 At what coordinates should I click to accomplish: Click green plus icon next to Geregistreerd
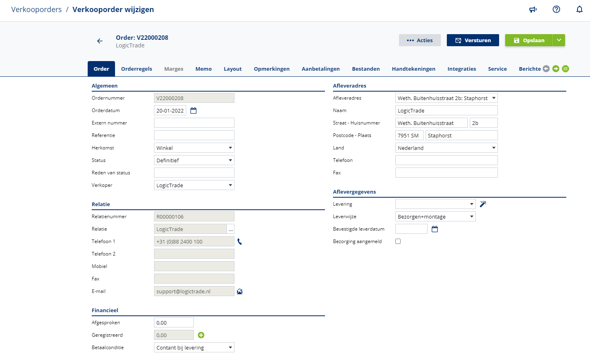pos(201,335)
